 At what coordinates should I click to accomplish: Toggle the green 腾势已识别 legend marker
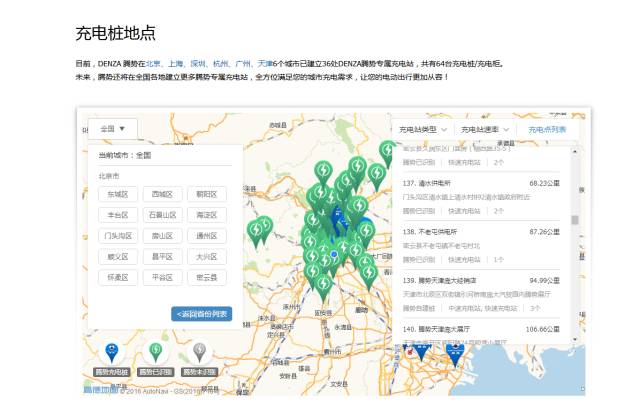point(156,353)
